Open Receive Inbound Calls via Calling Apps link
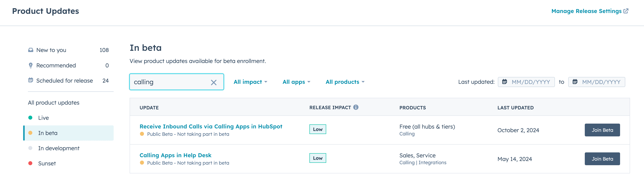 [211, 126]
